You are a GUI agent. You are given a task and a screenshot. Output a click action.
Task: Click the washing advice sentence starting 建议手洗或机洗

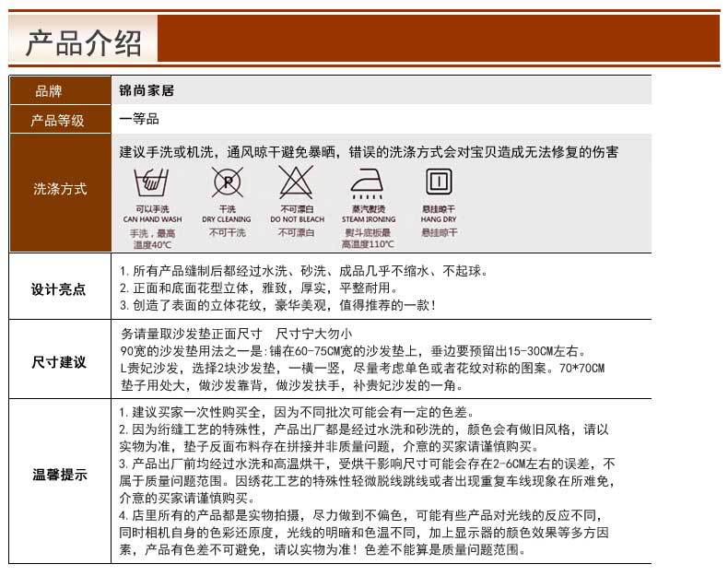pyautogui.click(x=369, y=152)
